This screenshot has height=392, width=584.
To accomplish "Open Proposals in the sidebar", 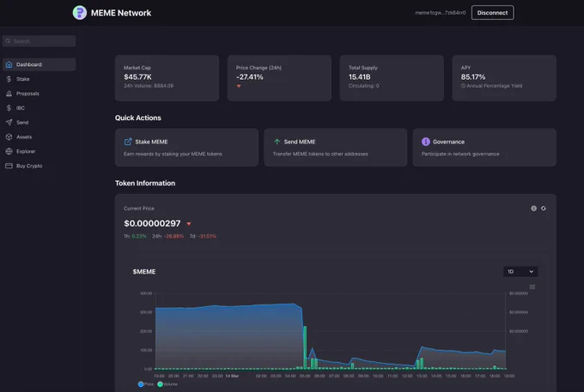I will click(x=40, y=93).
